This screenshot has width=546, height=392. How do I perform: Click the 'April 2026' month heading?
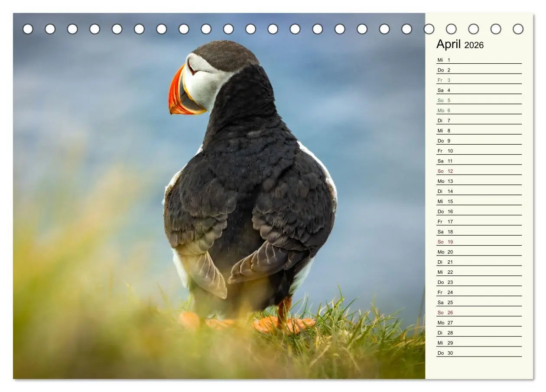point(460,45)
